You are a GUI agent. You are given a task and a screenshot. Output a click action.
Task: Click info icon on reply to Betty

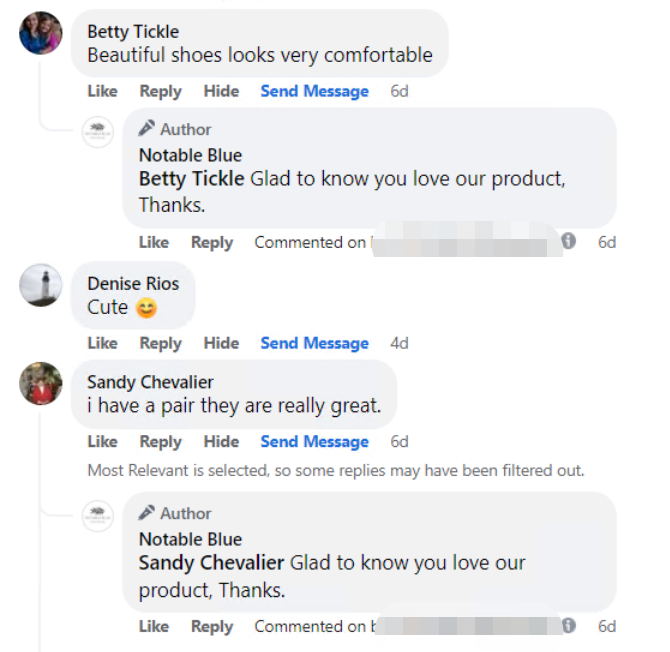(568, 242)
